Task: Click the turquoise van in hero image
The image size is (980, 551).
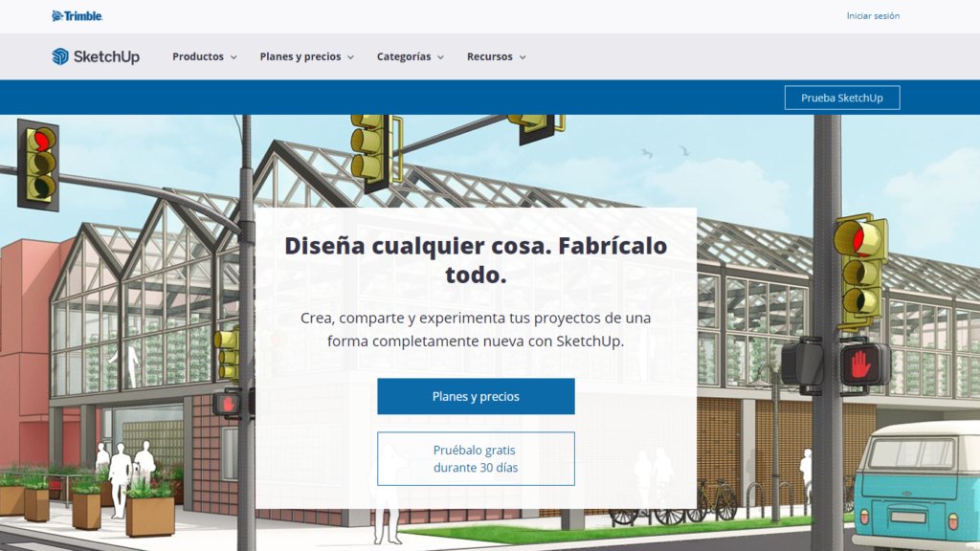Action: click(917, 483)
